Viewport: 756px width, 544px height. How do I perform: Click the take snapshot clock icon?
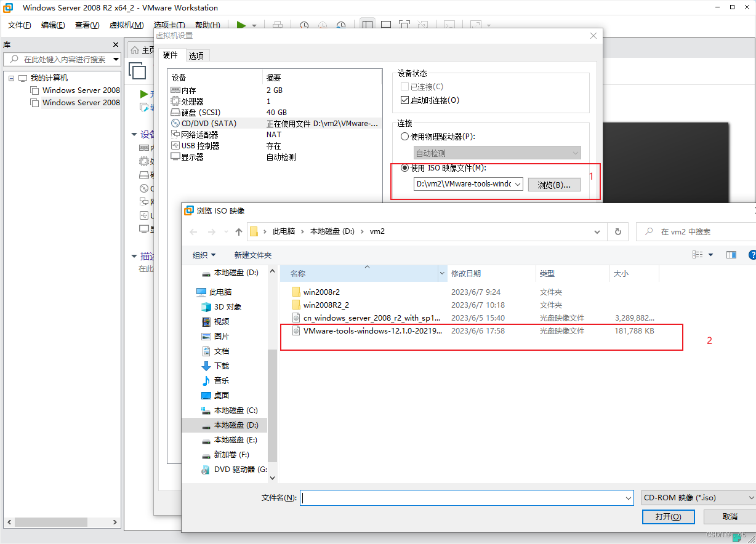click(304, 25)
